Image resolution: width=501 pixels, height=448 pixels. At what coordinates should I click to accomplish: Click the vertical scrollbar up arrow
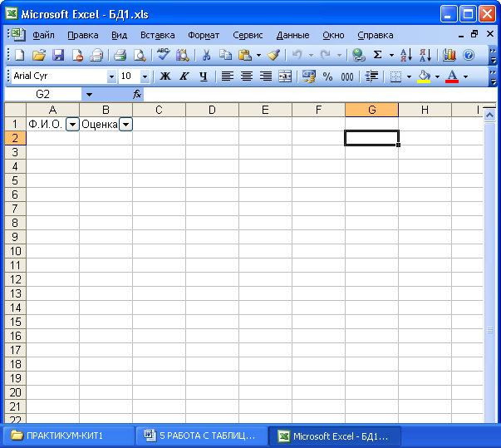[x=489, y=115]
